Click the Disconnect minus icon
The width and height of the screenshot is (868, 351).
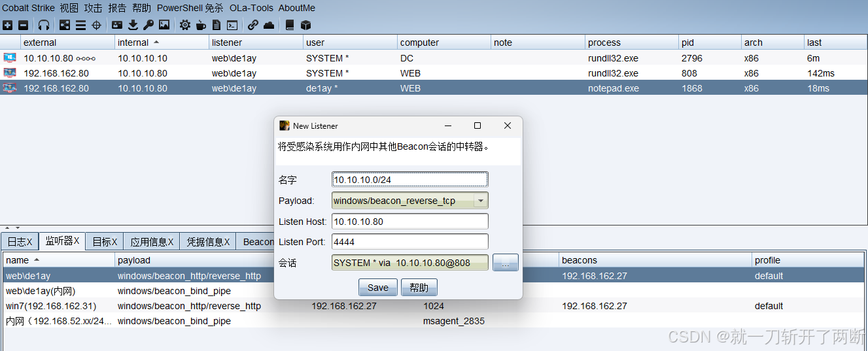click(x=23, y=25)
